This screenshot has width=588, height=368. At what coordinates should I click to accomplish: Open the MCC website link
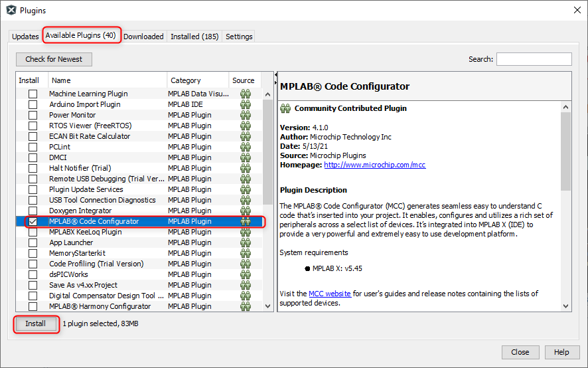point(329,294)
